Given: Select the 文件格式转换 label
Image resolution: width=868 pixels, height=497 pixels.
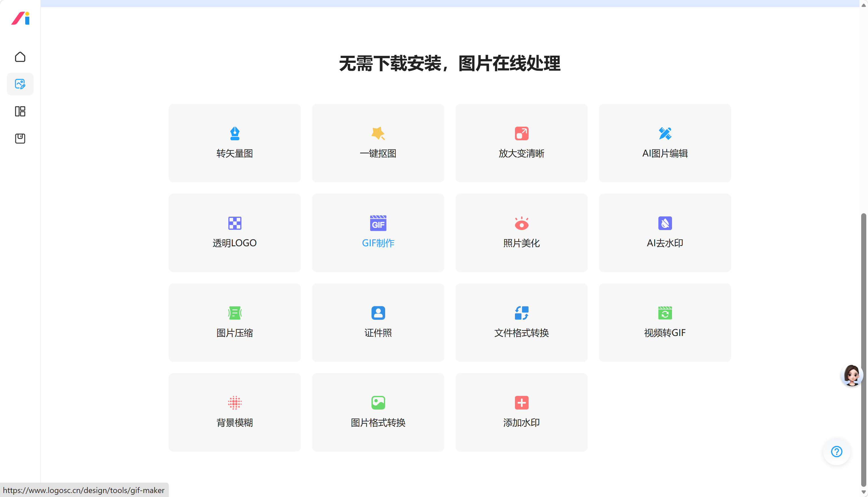Looking at the screenshot, I should [521, 333].
